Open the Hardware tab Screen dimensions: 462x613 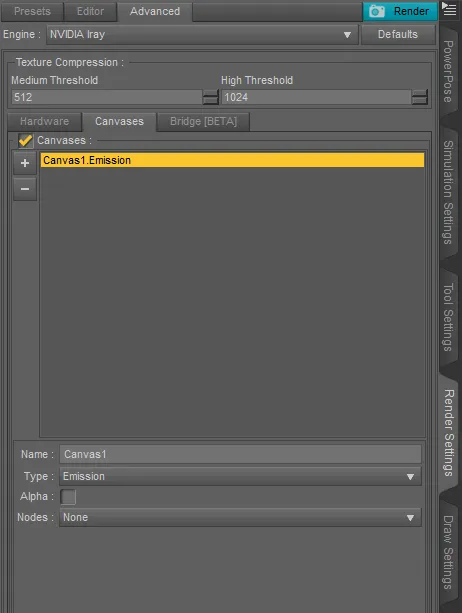(45, 122)
